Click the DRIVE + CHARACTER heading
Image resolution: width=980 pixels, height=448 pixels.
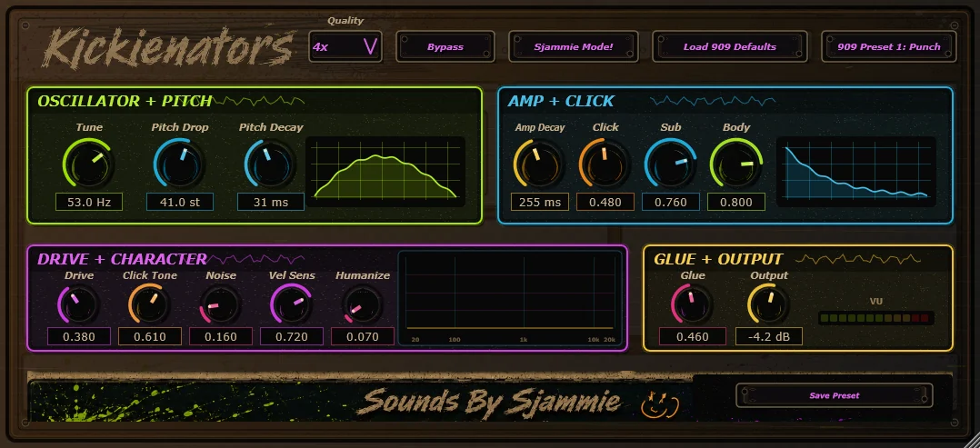(122, 259)
